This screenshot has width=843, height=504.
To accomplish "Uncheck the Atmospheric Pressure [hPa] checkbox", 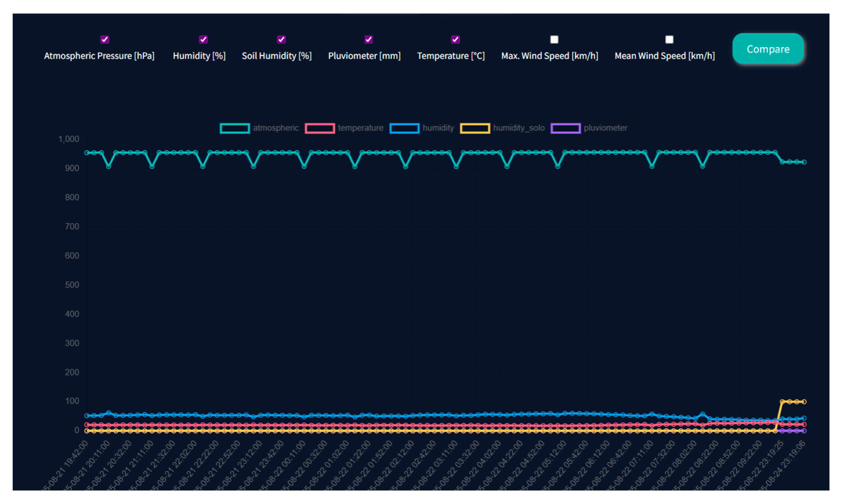I will 105,39.
